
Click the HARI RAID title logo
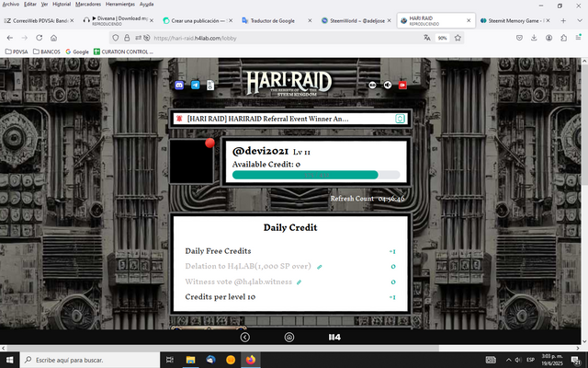click(289, 83)
